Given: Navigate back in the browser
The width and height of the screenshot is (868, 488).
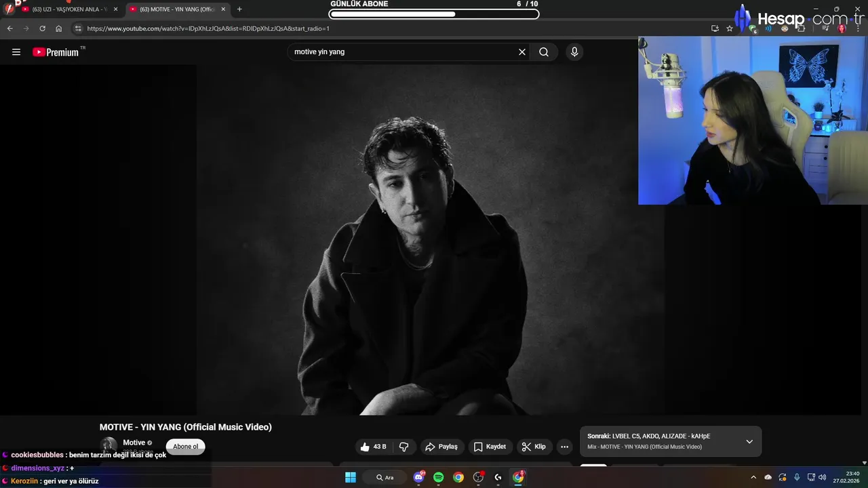Looking at the screenshot, I should click(x=9, y=28).
